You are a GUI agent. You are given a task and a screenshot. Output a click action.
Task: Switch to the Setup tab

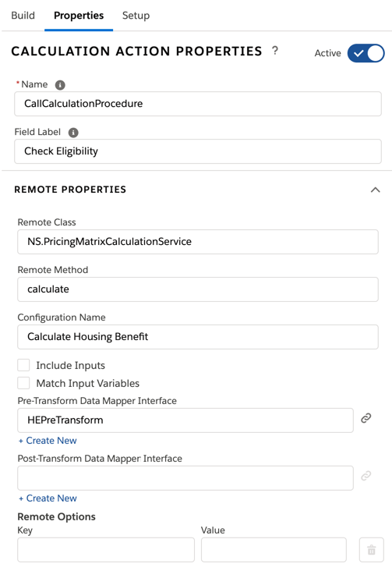136,16
